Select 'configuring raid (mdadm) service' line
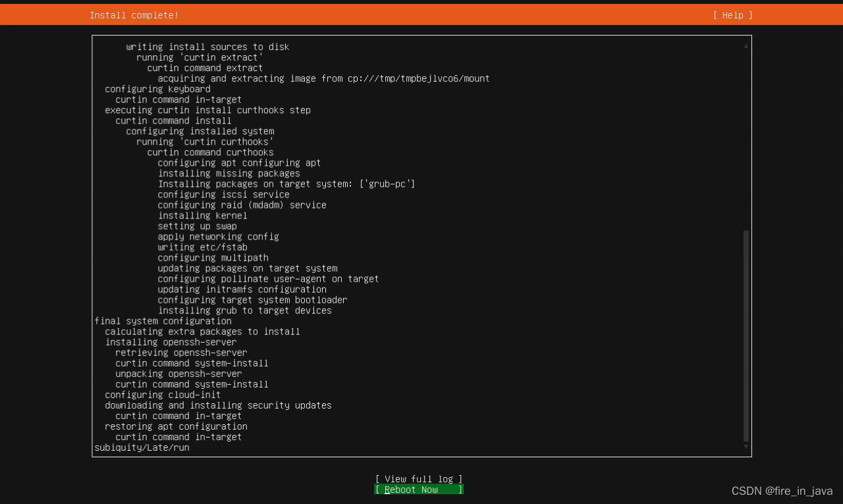Viewport: 843px width, 504px height. coord(242,205)
